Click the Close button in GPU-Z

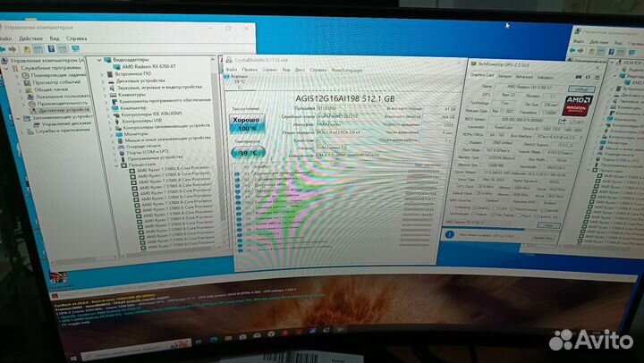[x=549, y=225]
